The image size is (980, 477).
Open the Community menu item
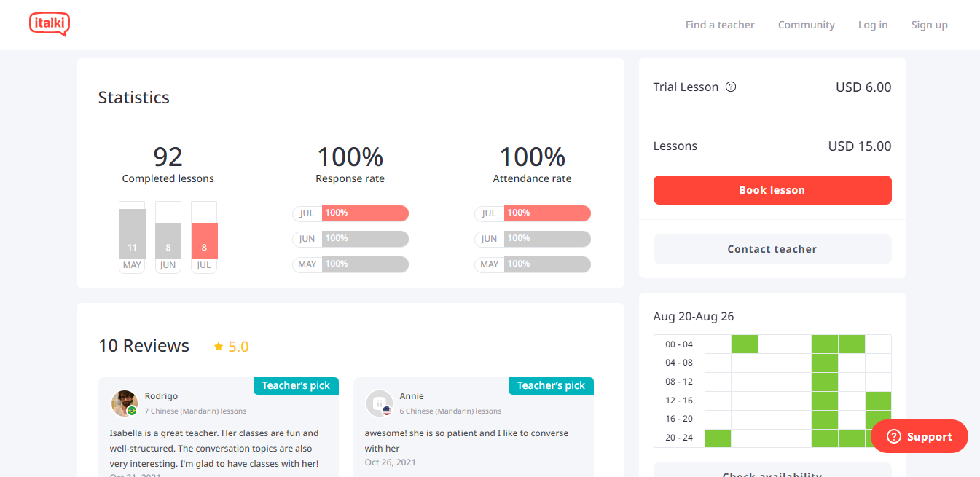806,25
